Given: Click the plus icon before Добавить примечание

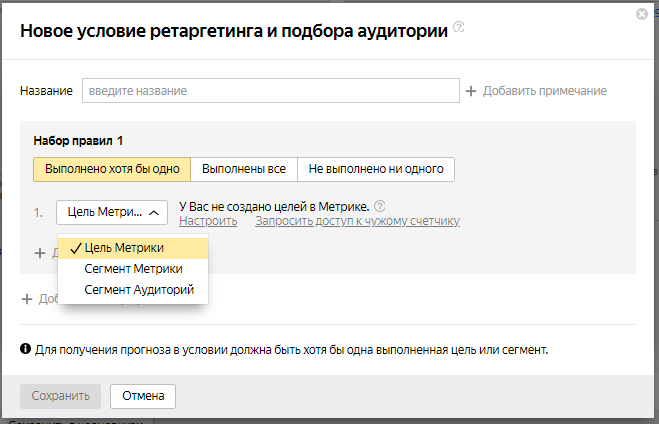Looking at the screenshot, I should (471, 91).
